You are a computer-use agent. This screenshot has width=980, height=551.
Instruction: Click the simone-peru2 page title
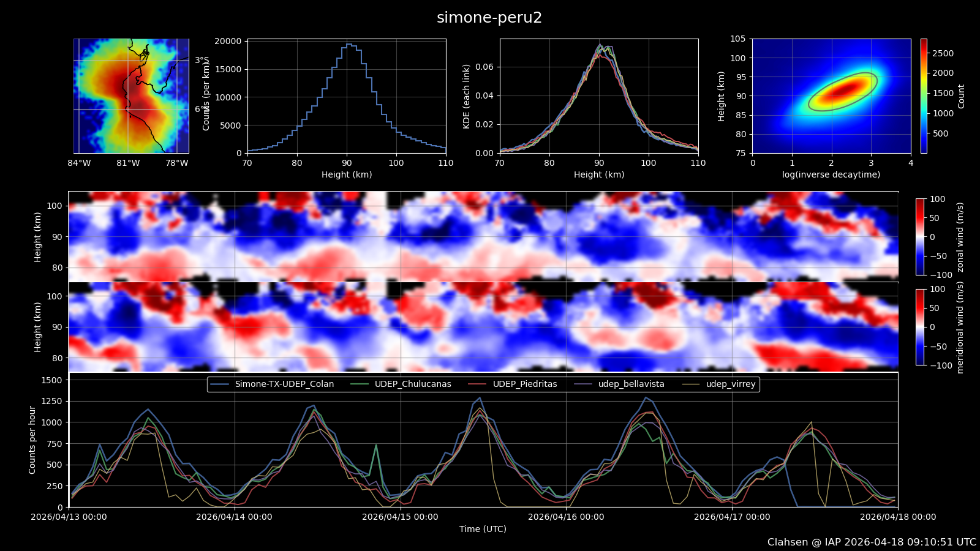489,18
